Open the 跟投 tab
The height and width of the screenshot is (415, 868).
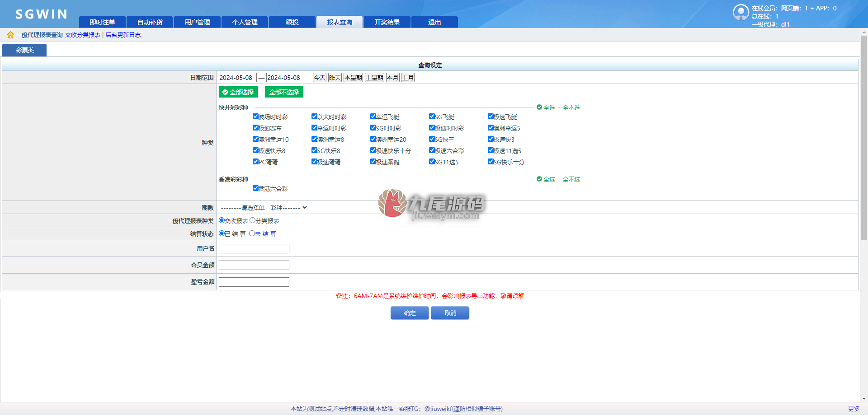[292, 22]
